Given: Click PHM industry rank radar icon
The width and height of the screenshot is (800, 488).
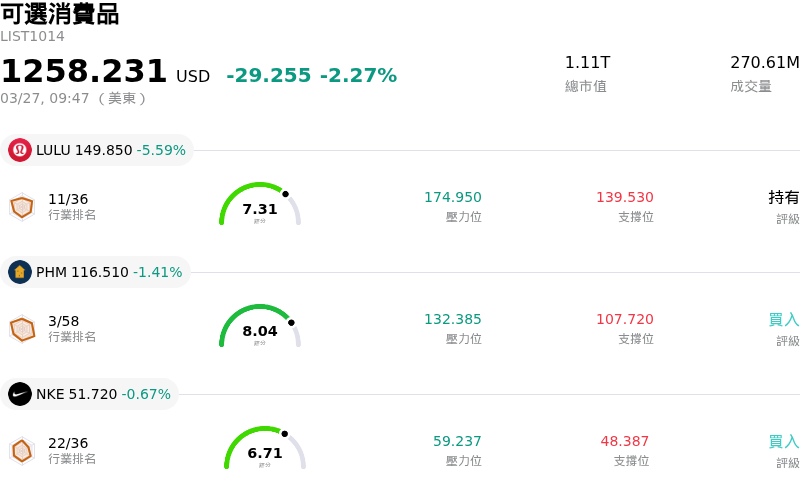Looking at the screenshot, I should 22,329.
